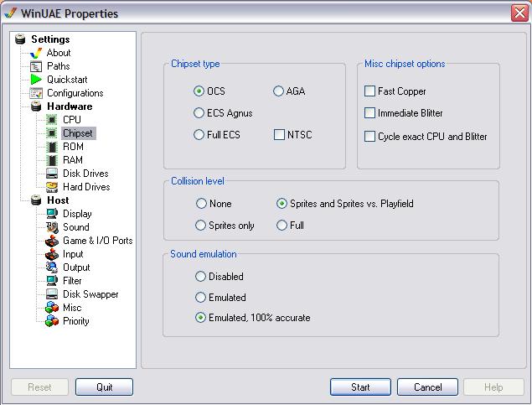Enable the Fast Copper checkbox
The image size is (532, 405).
(x=369, y=91)
